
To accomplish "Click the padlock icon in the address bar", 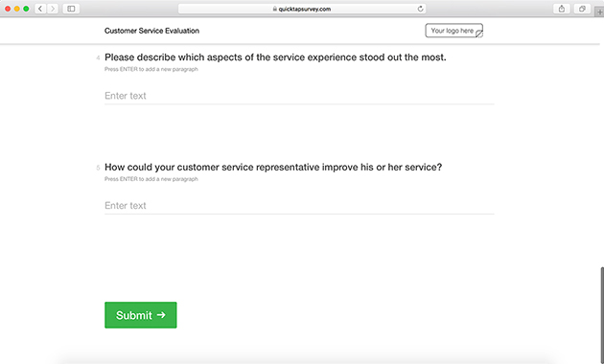I will (274, 9).
